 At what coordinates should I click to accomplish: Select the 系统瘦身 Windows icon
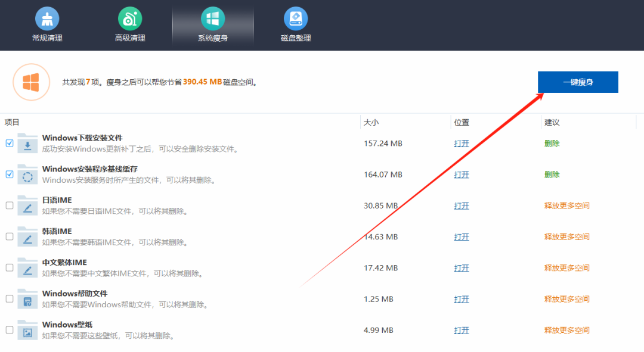click(x=213, y=18)
